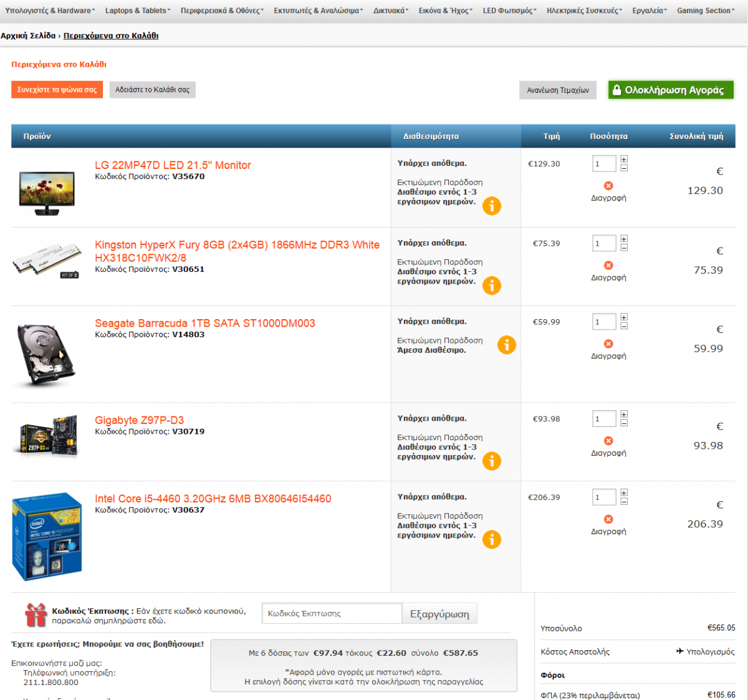Click the Κωδικός Έκπτωσης coupon input field
The image size is (748, 700).
332,613
